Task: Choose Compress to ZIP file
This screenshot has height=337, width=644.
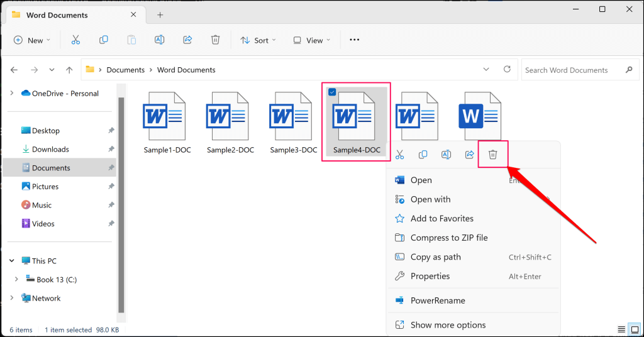Action: pos(448,238)
